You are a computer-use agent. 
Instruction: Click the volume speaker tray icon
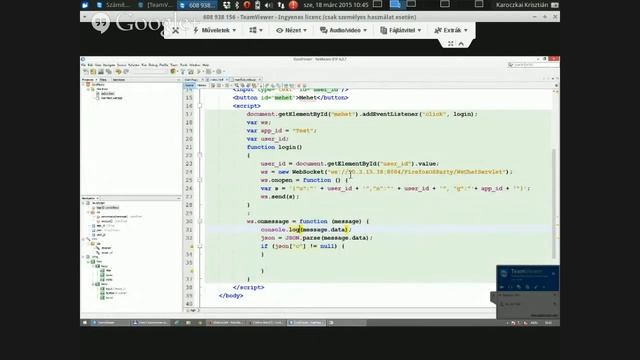269,5
